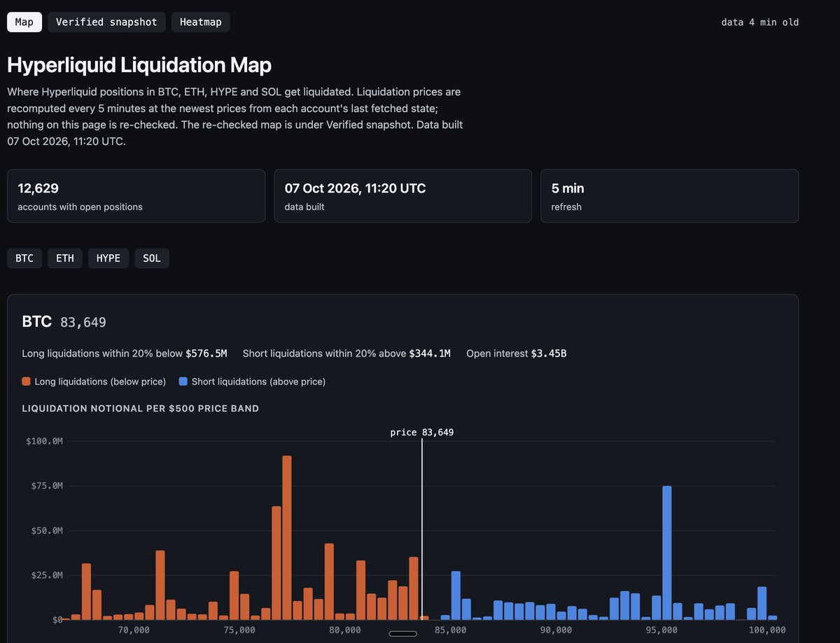Select the tallest orange bar in the chart
The width and height of the screenshot is (840, 643).
[287, 538]
